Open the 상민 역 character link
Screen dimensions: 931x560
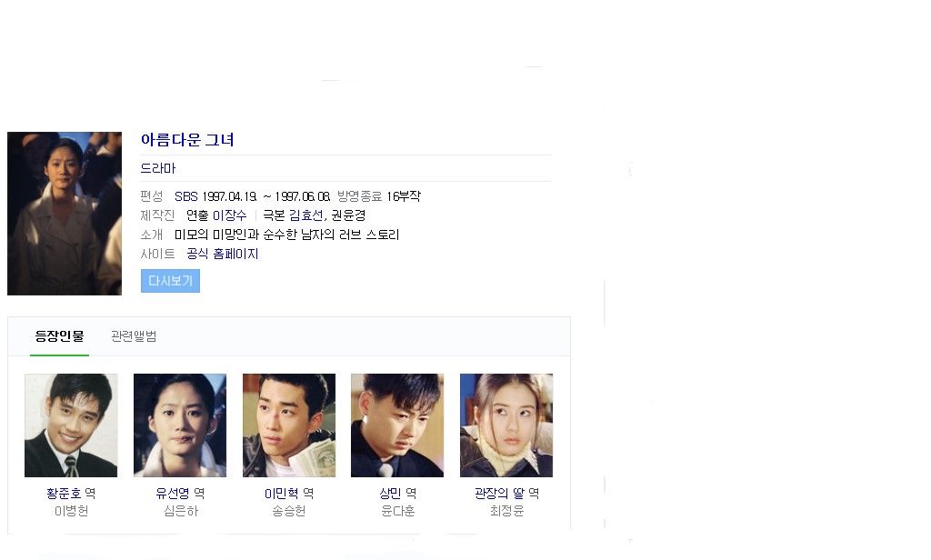click(x=398, y=494)
